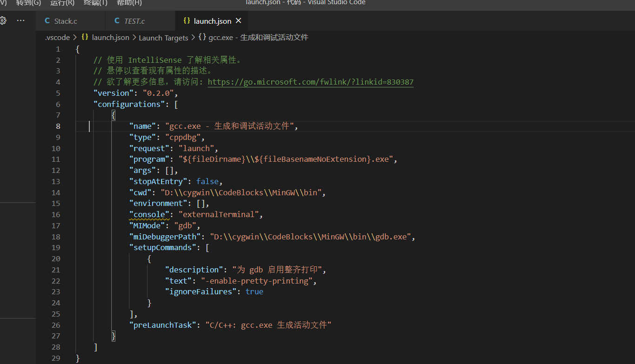
Task: Click the "stopAtEntry" key
Action: [x=158, y=182]
